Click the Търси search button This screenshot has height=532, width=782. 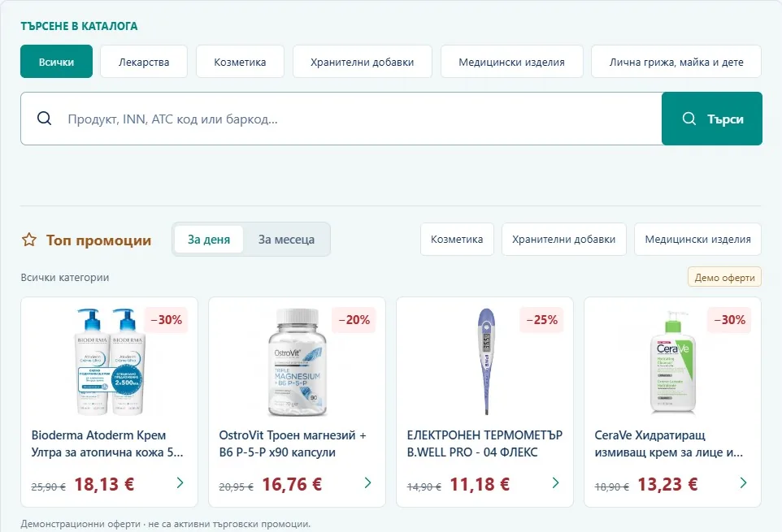tap(711, 119)
